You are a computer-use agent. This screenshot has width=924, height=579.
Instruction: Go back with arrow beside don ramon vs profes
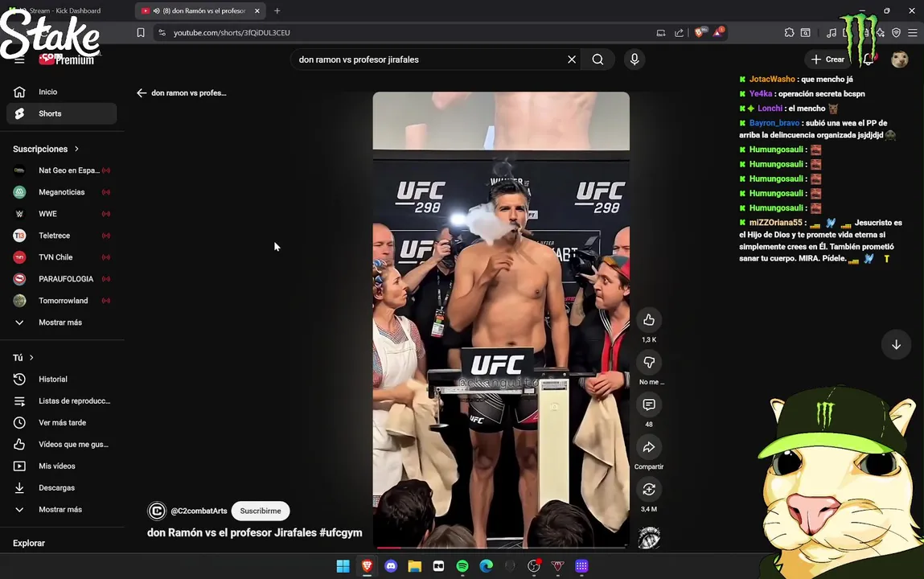coord(142,93)
